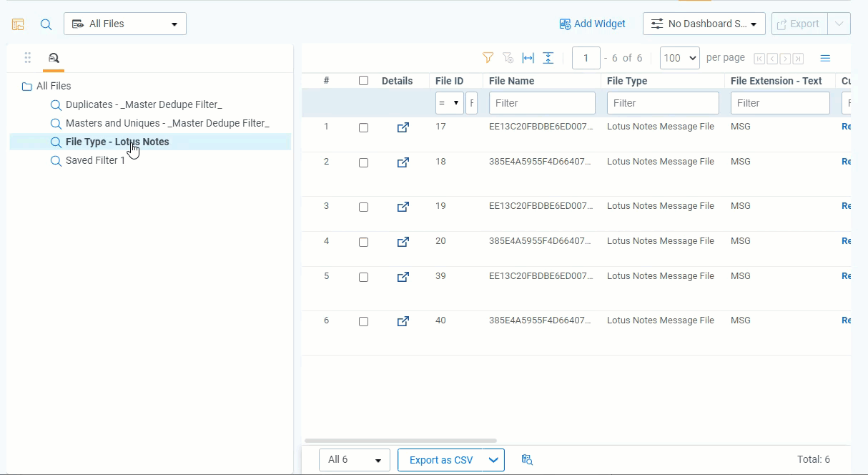The image size is (868, 475).
Task: Open details icon for File ID 40
Action: coord(403,321)
